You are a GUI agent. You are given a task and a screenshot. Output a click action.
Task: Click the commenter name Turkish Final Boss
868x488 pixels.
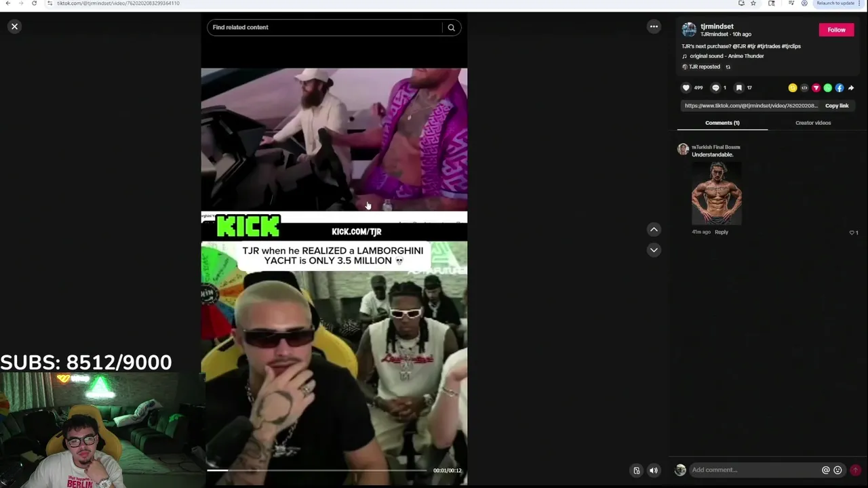(716, 147)
